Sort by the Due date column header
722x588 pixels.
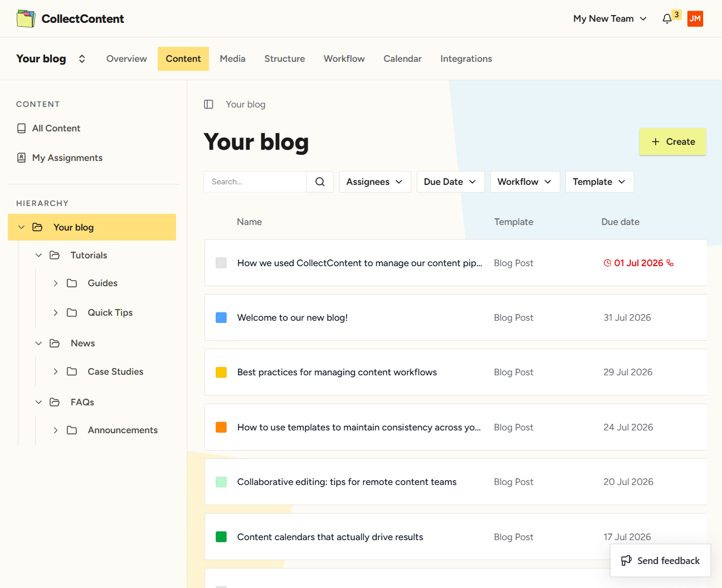coord(620,222)
